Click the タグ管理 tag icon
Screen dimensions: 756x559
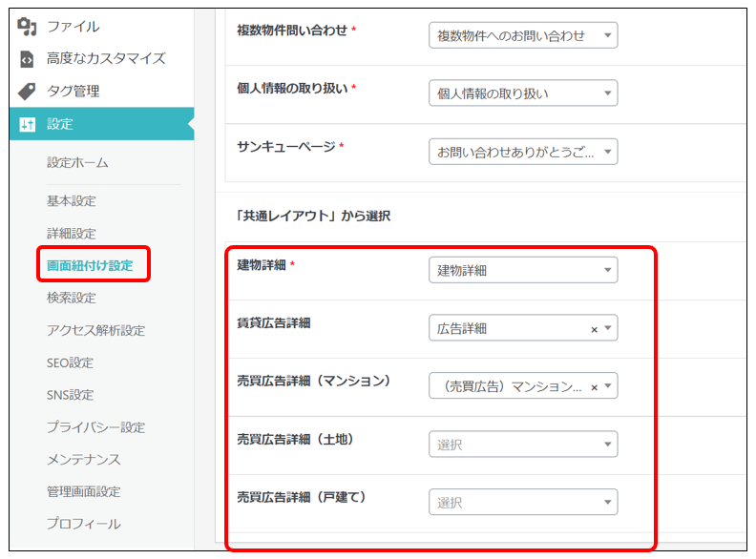click(27, 92)
